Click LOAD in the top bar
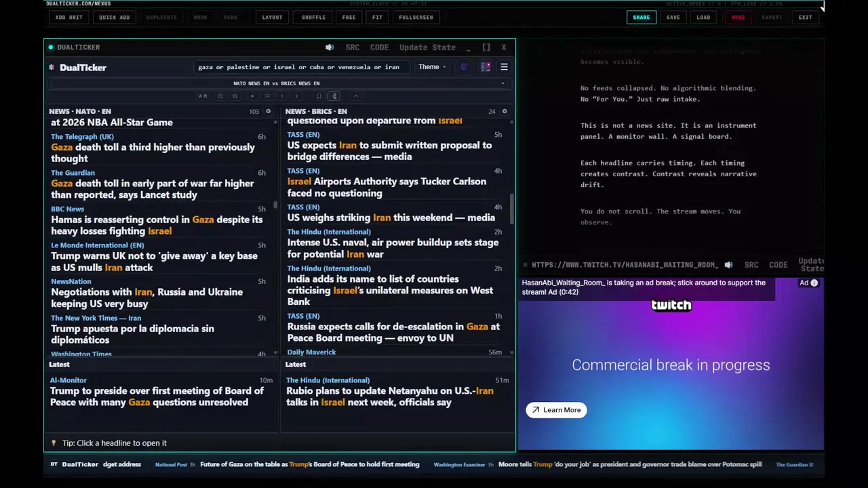Image resolution: width=868 pixels, height=488 pixels. [704, 18]
